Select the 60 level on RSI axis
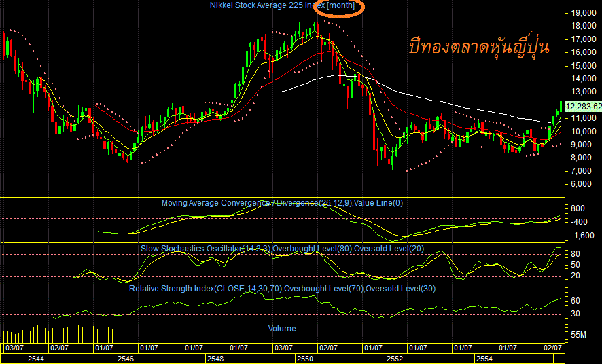Viewport: 602px width, 364px height. [x=576, y=301]
